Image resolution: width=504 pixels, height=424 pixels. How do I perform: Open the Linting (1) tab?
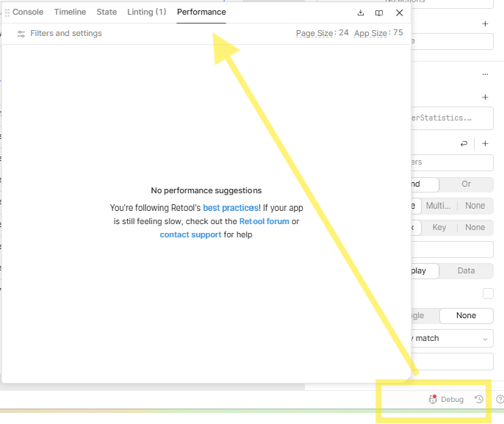[146, 12]
